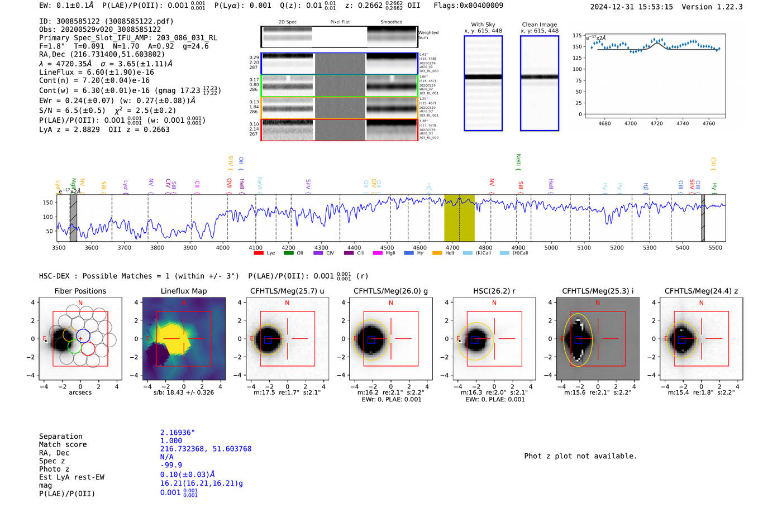Click the purple CIV legend swatch
Image resolution: width=782 pixels, height=532 pixels.
[318, 253]
